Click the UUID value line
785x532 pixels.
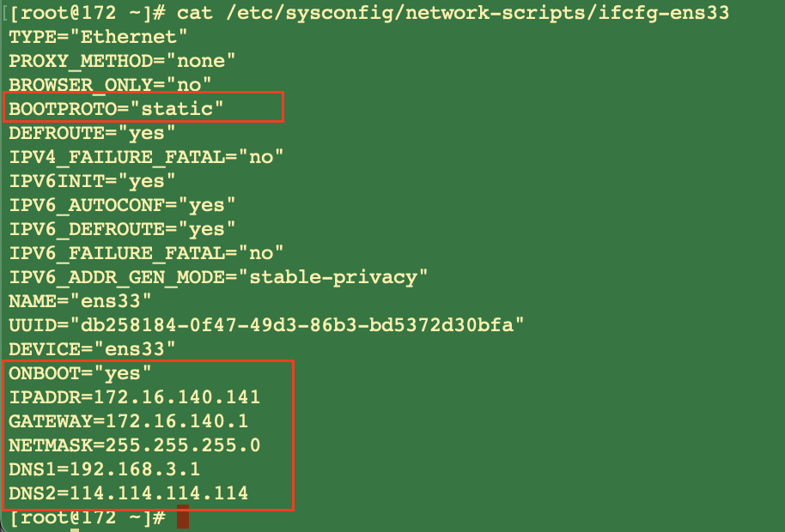pos(266,325)
